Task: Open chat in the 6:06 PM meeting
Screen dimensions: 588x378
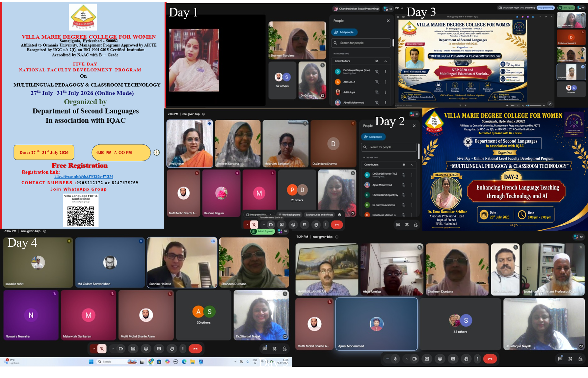Action: (264, 348)
